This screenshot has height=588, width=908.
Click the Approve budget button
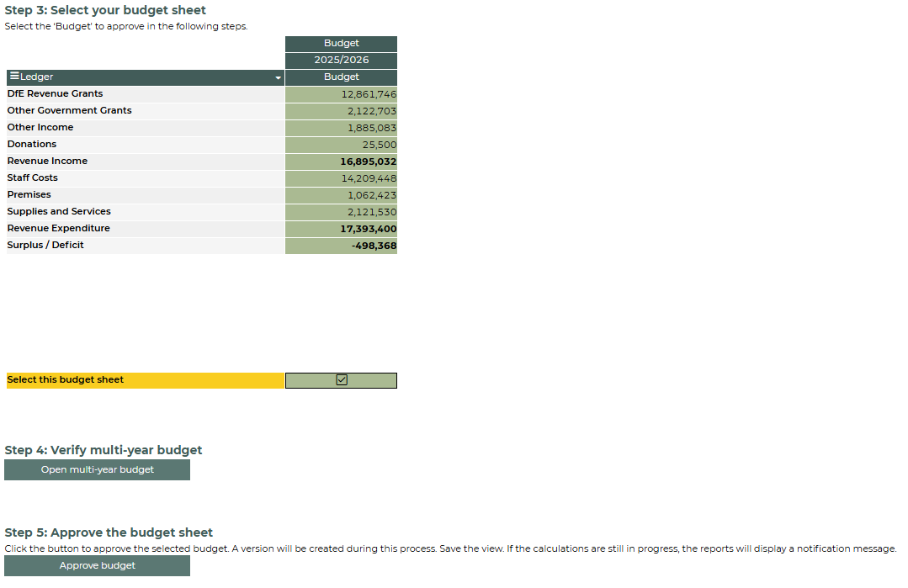tap(97, 565)
